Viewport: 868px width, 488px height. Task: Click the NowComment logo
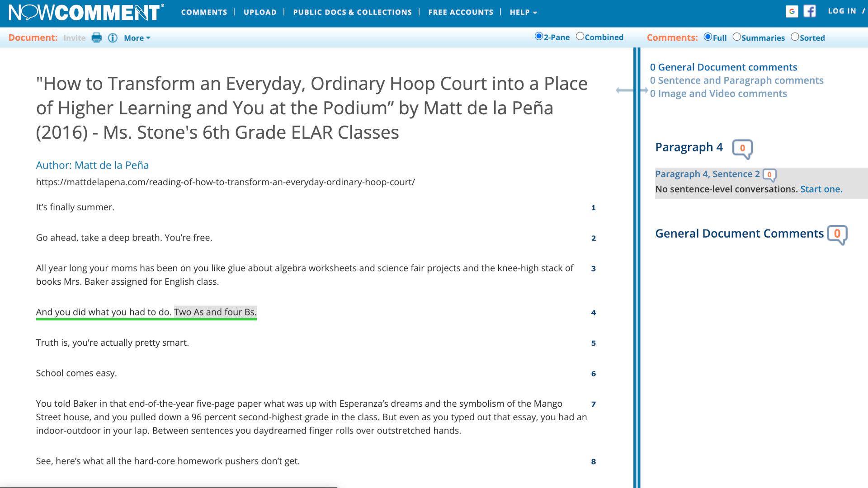(86, 12)
